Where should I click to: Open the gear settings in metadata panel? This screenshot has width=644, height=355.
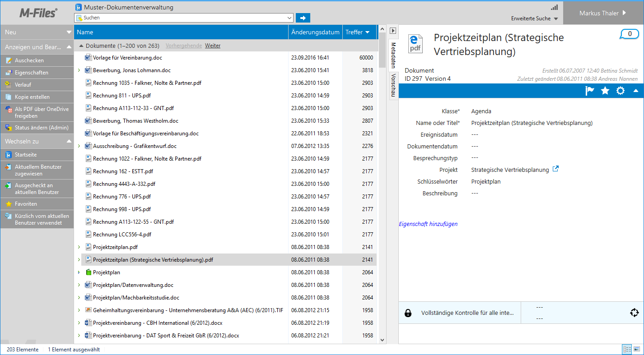621,91
